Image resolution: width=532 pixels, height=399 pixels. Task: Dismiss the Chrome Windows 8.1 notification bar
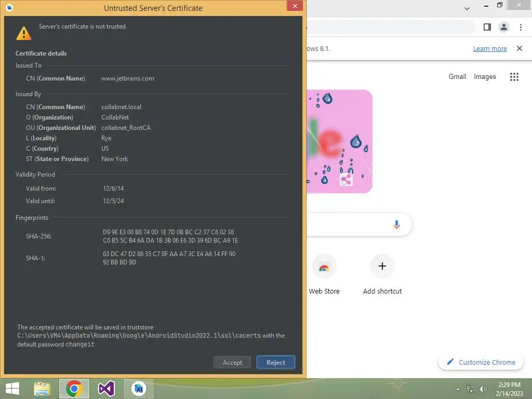520,48
